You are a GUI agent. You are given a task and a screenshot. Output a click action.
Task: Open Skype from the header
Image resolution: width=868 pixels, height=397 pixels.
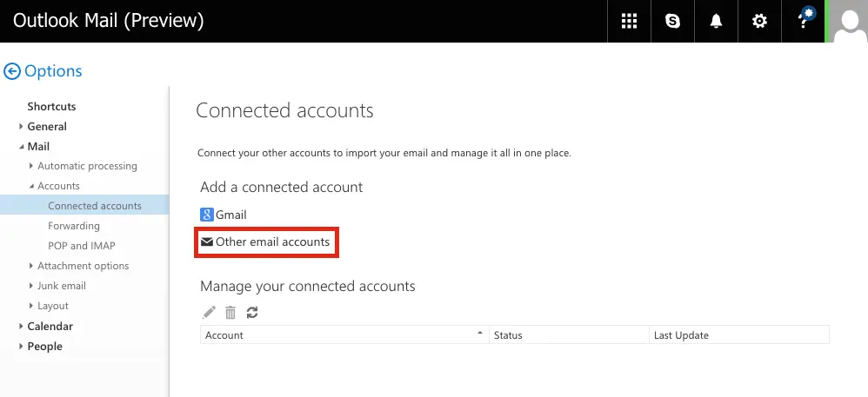click(672, 21)
